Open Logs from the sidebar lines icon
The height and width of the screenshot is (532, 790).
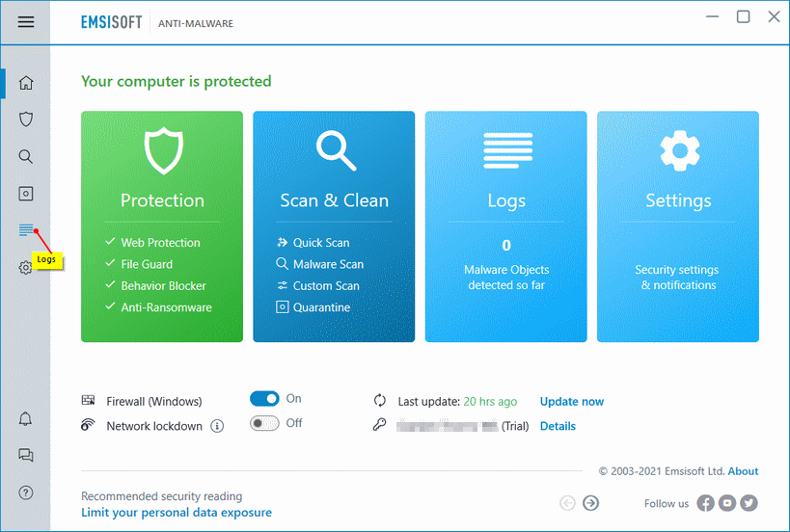(x=26, y=230)
